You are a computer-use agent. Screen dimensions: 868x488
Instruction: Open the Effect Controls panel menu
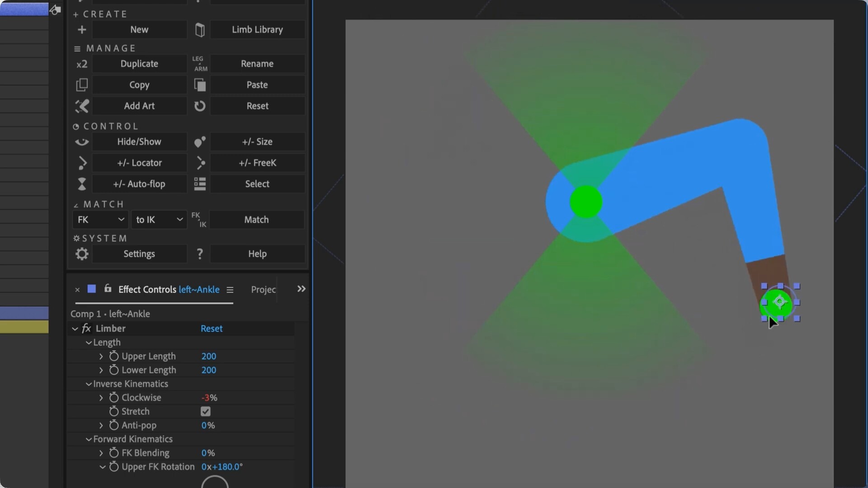(230, 290)
